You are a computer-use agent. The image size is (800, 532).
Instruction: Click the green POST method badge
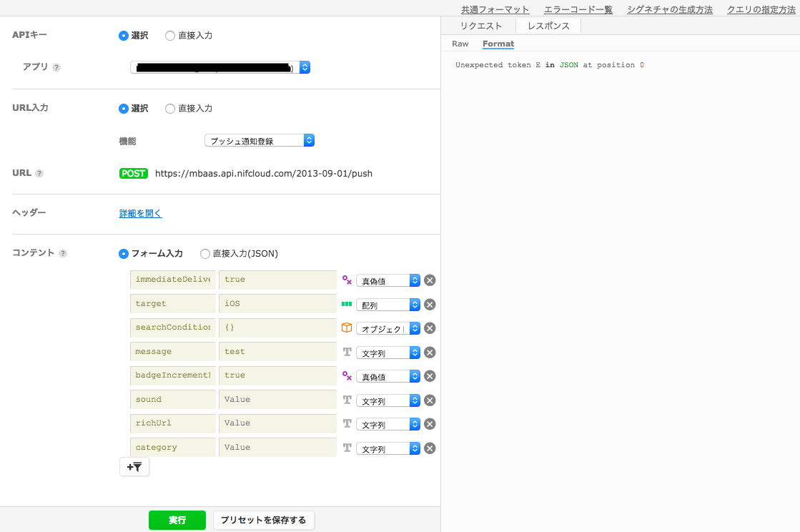click(133, 172)
